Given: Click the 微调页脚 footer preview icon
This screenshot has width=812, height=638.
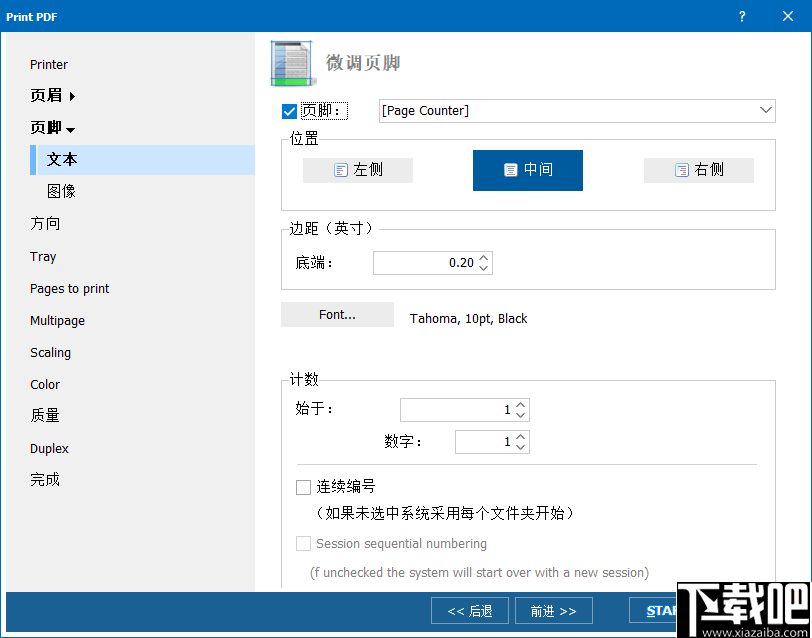Looking at the screenshot, I should [291, 61].
